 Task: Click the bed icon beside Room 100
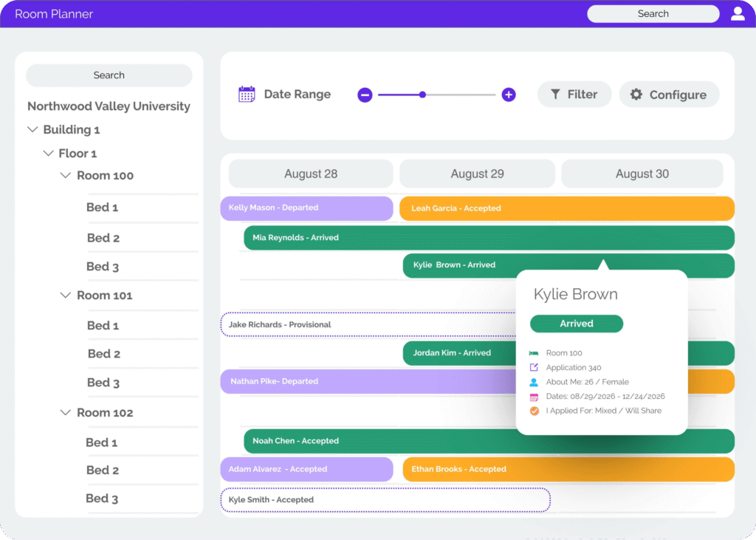click(x=534, y=353)
